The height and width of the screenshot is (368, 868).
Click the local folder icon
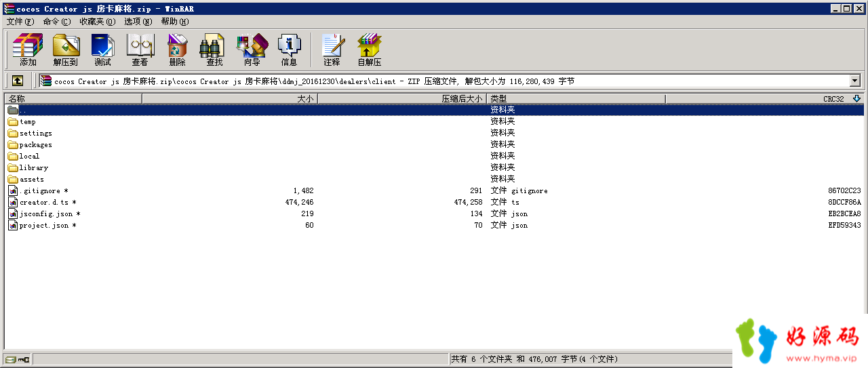pyautogui.click(x=13, y=157)
